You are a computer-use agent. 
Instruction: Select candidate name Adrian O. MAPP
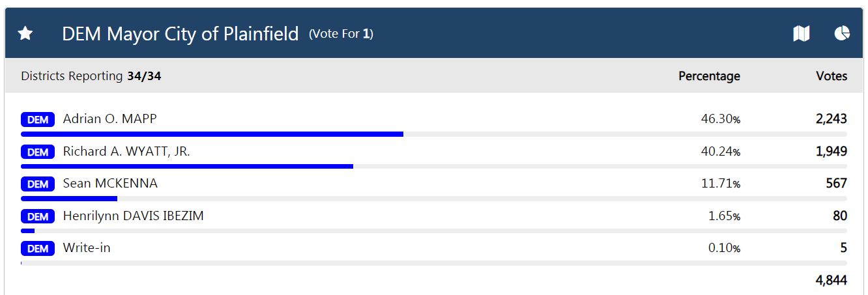[109, 119]
